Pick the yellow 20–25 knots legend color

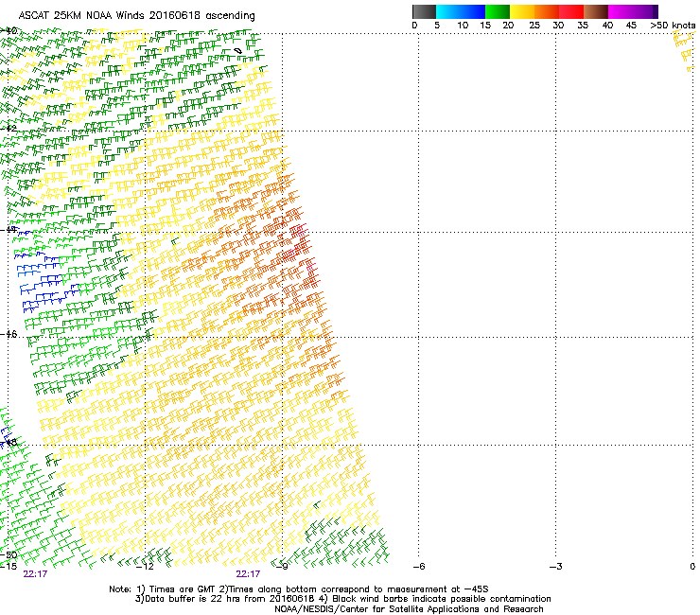(x=522, y=11)
